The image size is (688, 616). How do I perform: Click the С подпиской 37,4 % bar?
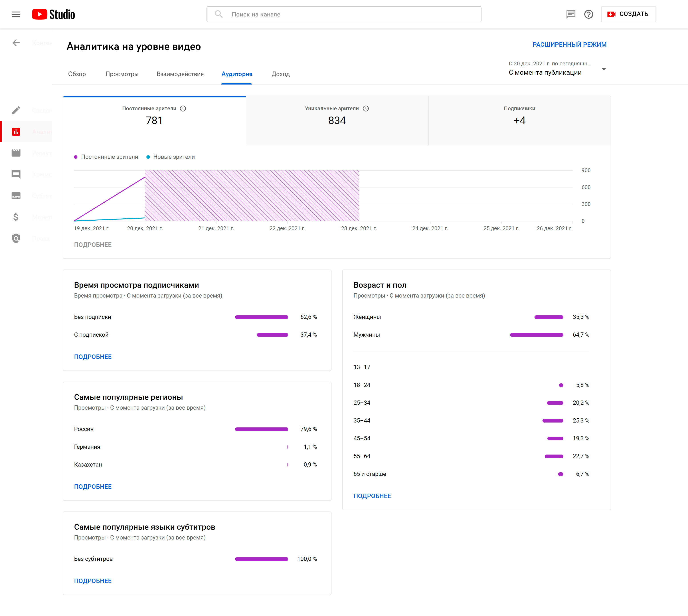pos(273,335)
